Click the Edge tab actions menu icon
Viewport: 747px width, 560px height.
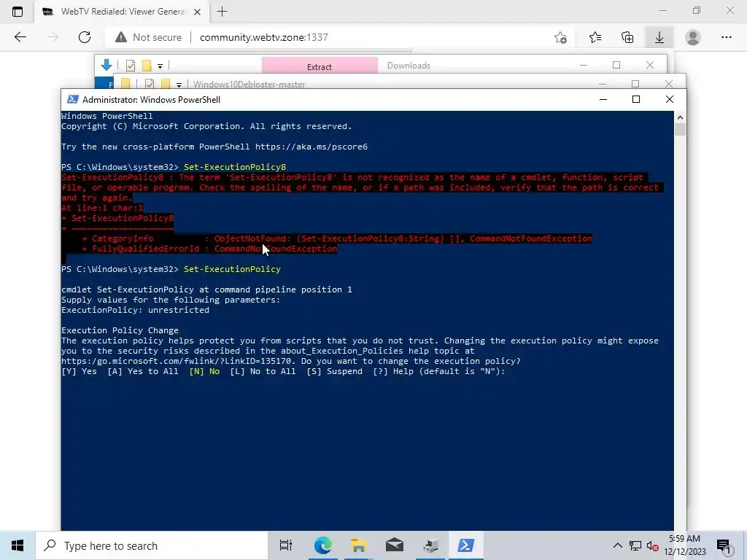click(x=18, y=12)
